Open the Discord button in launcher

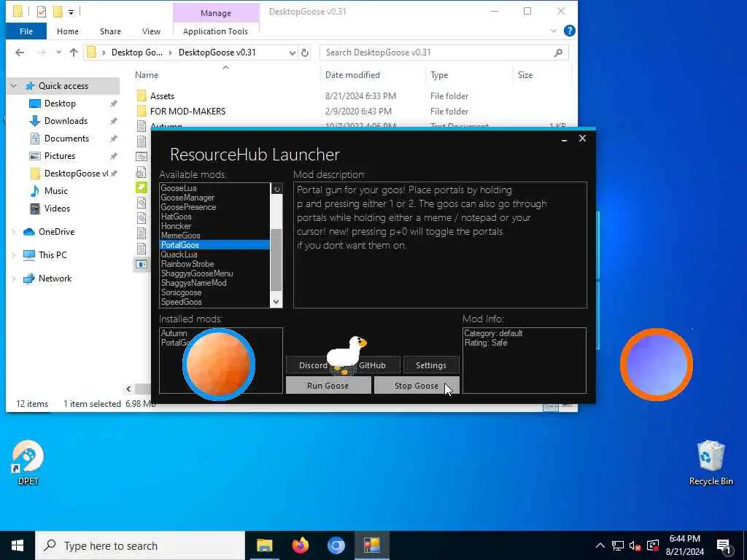pyautogui.click(x=312, y=365)
